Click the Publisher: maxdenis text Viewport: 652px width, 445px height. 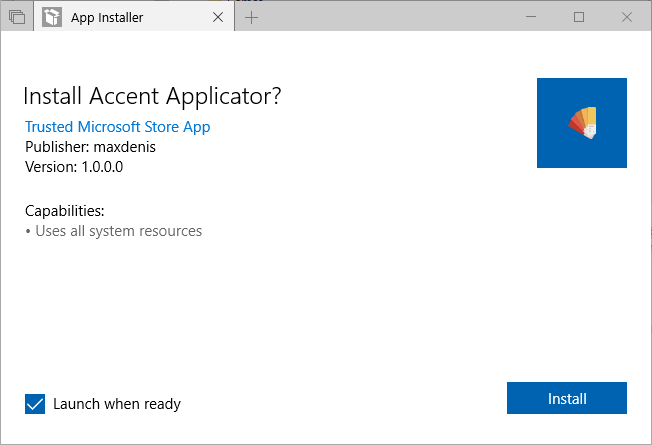90,147
